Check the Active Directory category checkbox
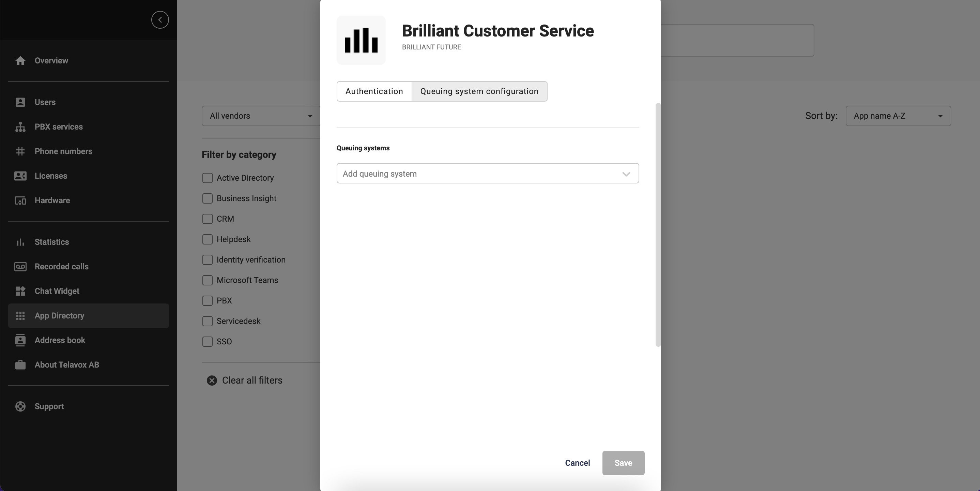The width and height of the screenshot is (980, 491). (x=207, y=178)
